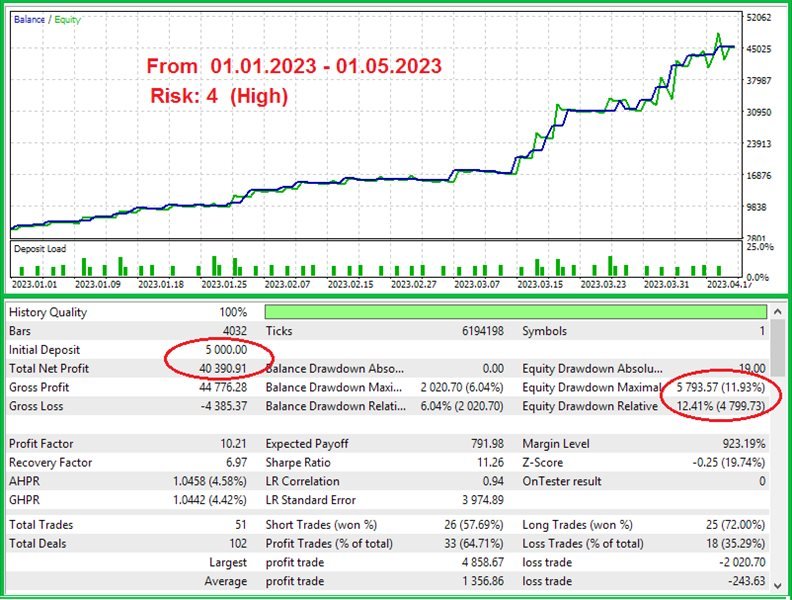Viewport: 792px width, 600px height.
Task: Click the red "Risk: 4 (High)" annotation
Action: 219,96
